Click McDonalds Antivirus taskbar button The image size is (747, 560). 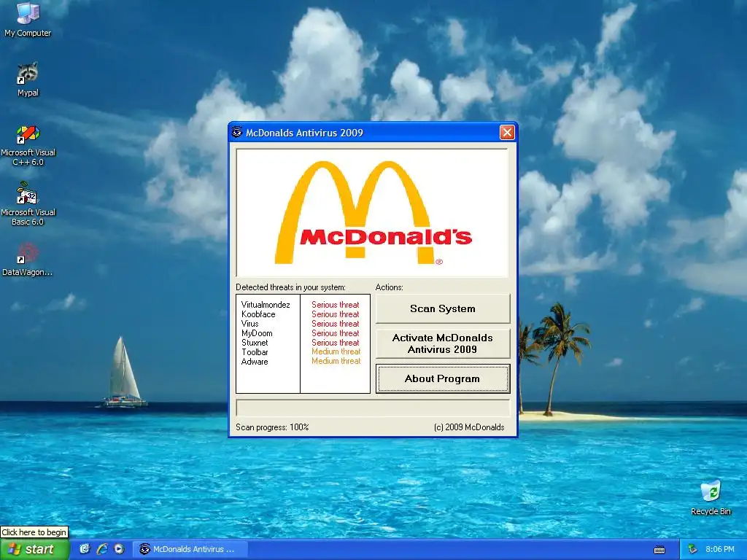[x=190, y=549]
